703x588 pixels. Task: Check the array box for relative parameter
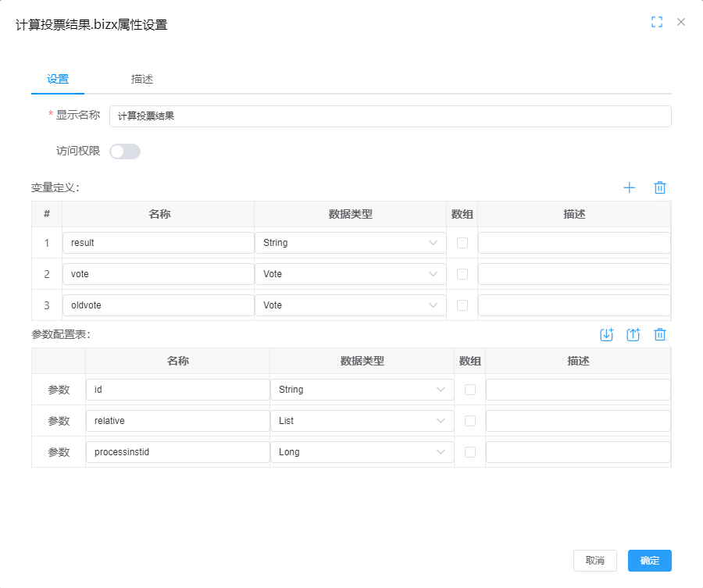click(470, 421)
